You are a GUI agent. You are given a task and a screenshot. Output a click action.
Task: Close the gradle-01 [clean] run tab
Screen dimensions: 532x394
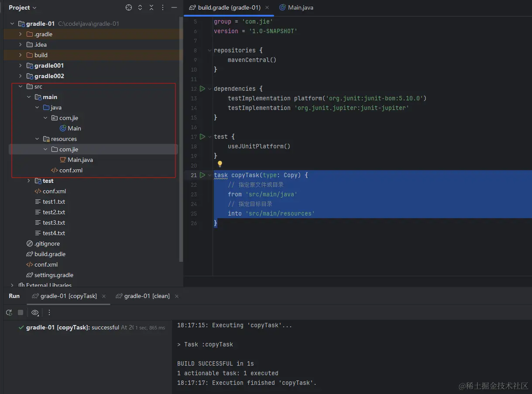(x=177, y=296)
